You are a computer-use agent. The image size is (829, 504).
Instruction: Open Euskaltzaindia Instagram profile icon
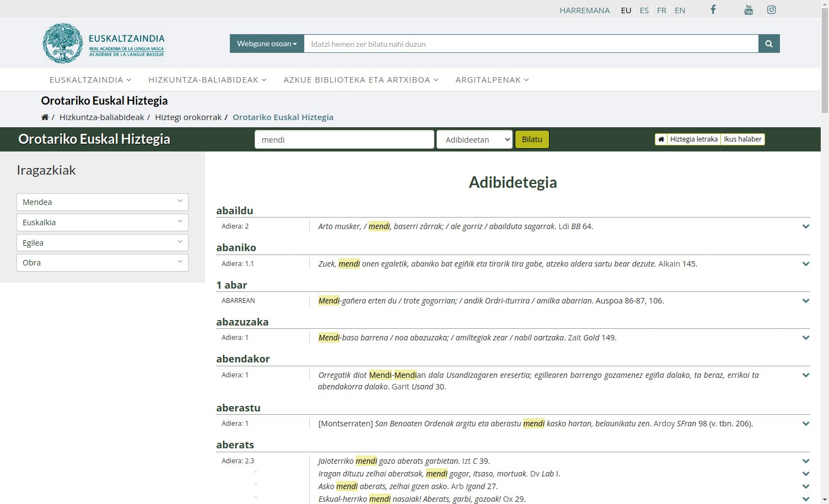[772, 9]
